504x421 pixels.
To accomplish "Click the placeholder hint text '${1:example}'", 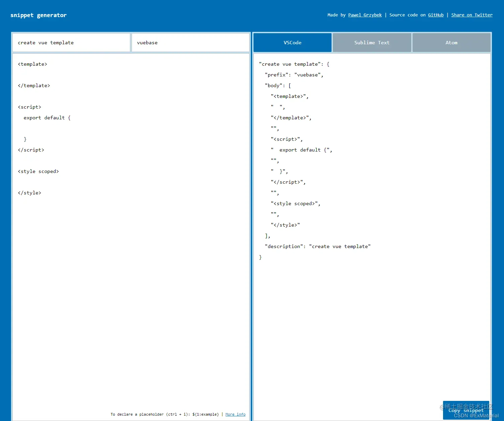I will (206, 414).
